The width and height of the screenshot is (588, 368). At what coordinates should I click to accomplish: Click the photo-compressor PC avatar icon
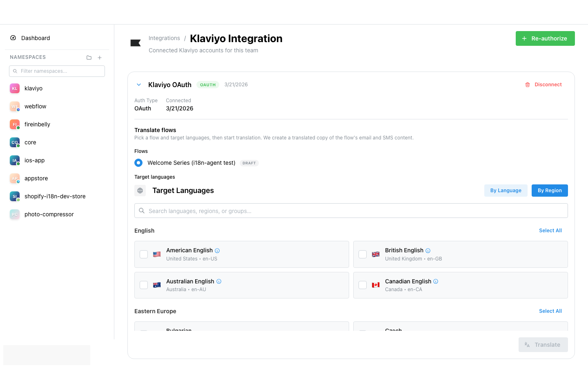tap(15, 214)
